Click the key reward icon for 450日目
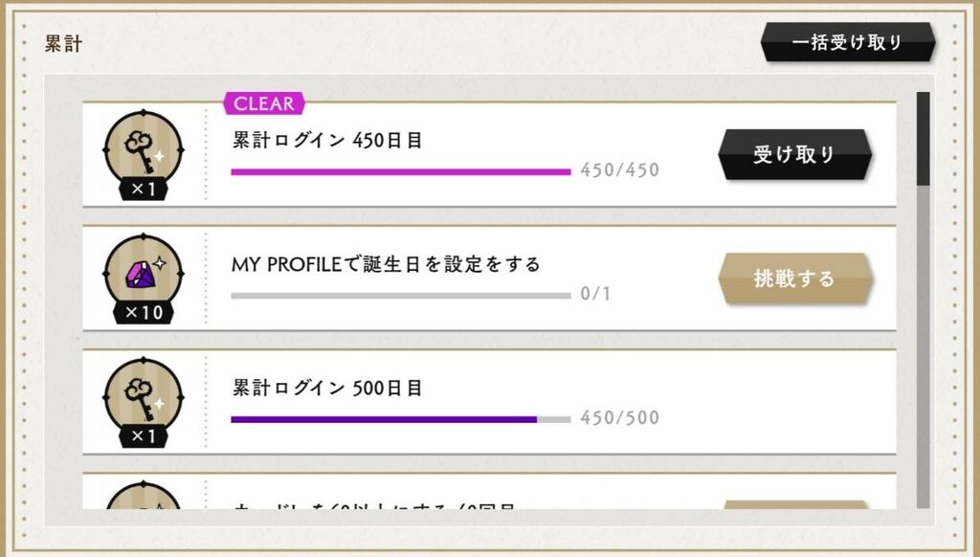This screenshot has height=557, width=980. [144, 148]
